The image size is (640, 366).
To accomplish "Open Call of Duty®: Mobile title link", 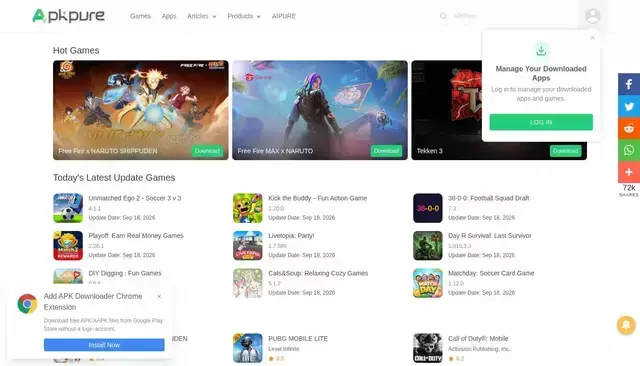I will 478,339.
